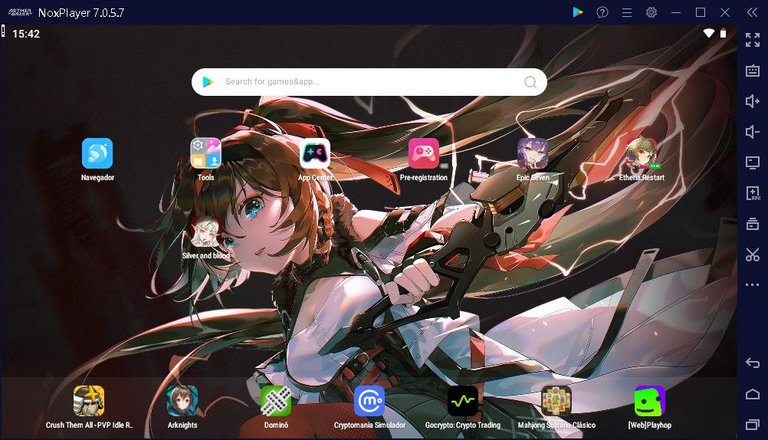Launch Mahjong Solitario Clásico

(x=556, y=401)
